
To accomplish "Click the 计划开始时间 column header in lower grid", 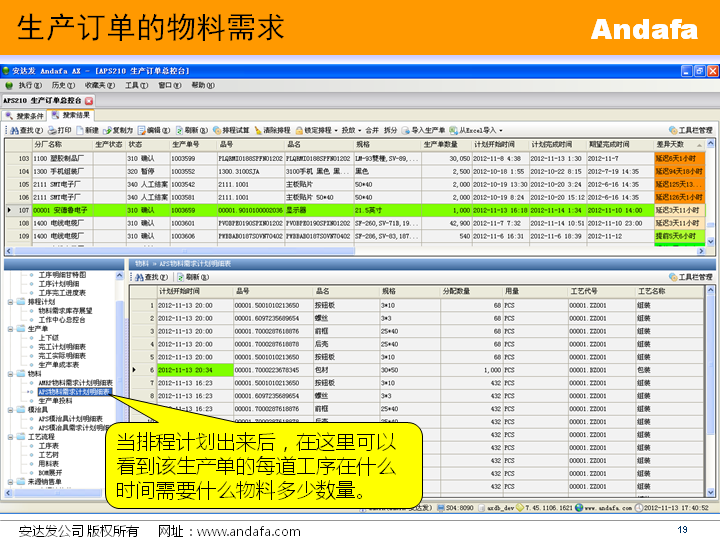I will (179, 290).
